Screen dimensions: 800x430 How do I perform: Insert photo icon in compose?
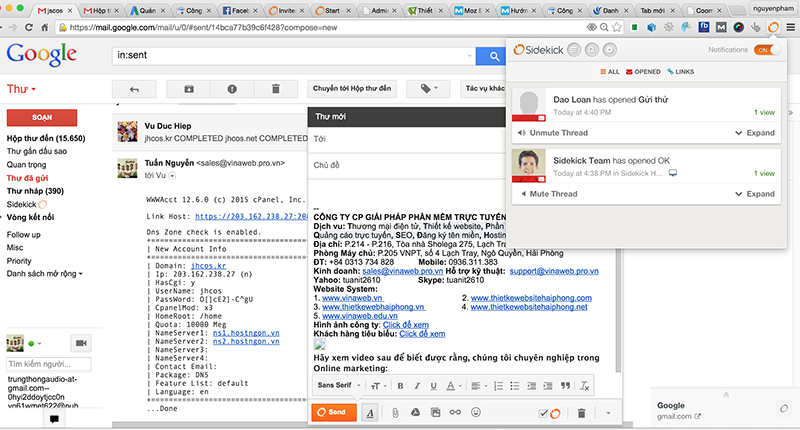[435, 412]
